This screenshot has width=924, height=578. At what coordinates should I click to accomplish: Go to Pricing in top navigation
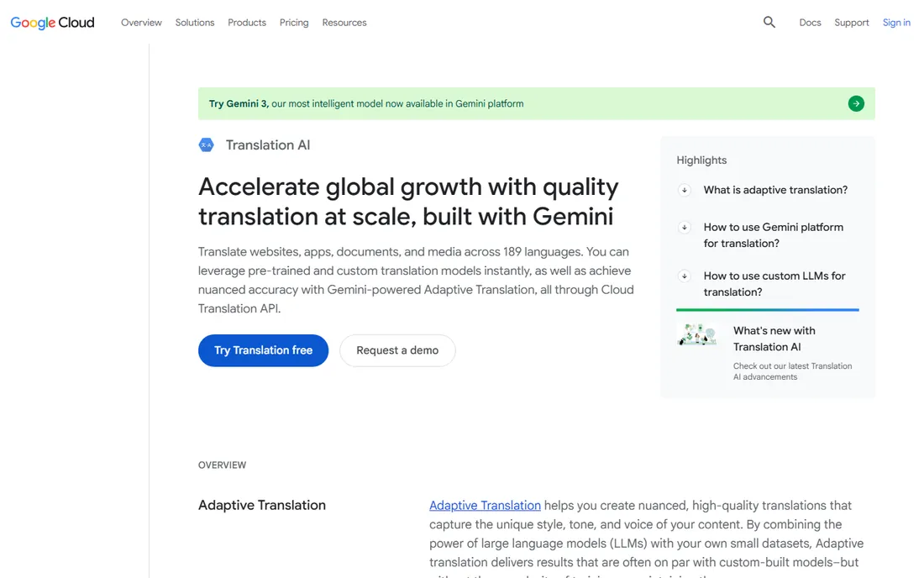pyautogui.click(x=294, y=23)
